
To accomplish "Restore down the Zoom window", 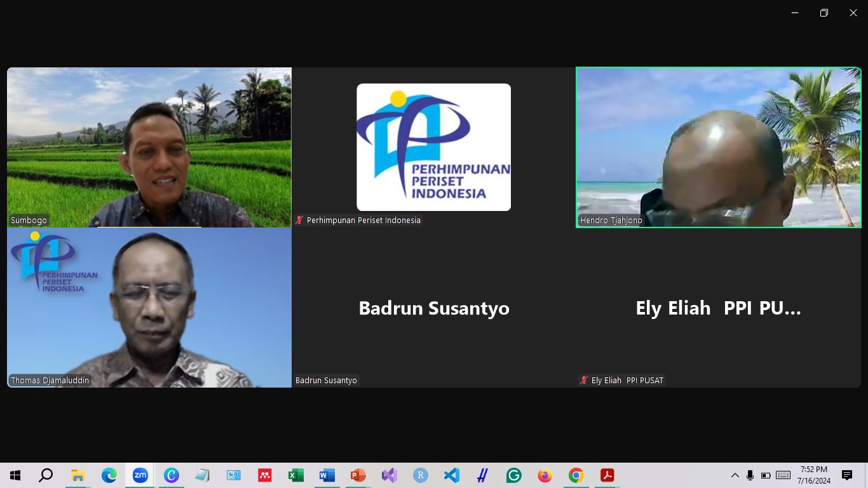I will (824, 13).
